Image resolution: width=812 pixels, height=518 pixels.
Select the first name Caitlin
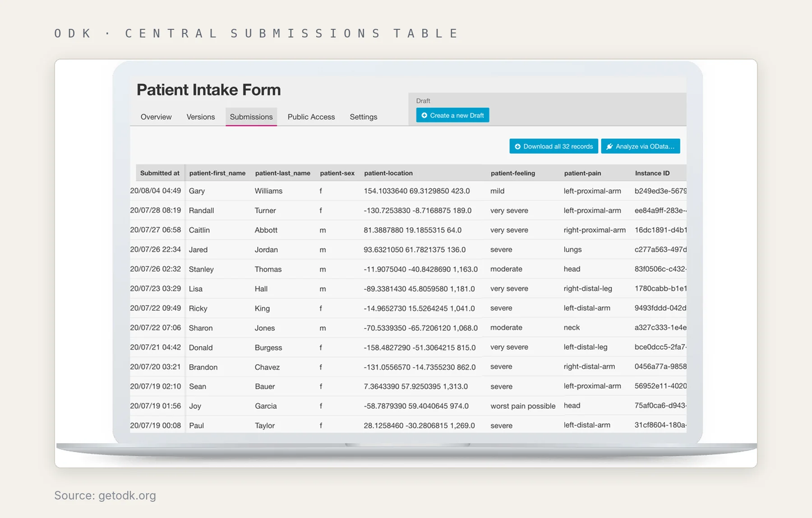tap(199, 230)
